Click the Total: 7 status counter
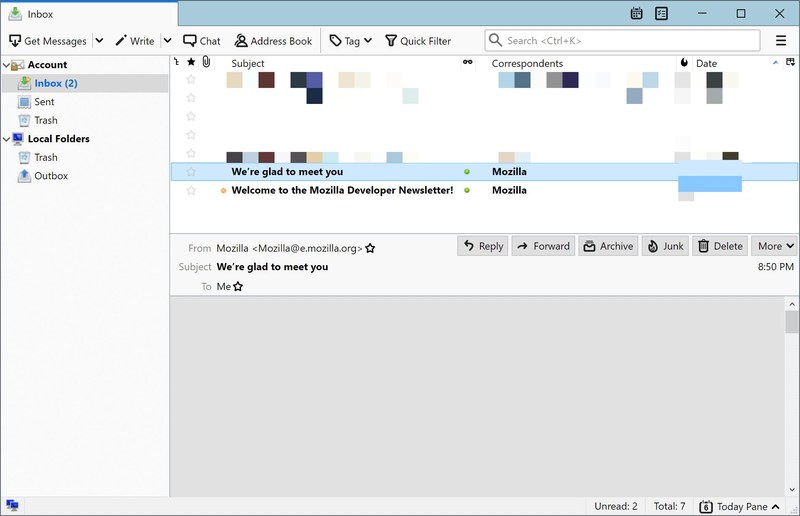The height and width of the screenshot is (516, 800). click(669, 506)
